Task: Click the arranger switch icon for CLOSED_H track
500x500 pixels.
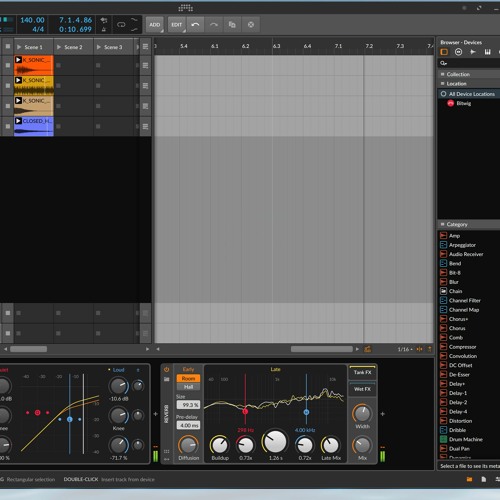Action: [x=145, y=126]
